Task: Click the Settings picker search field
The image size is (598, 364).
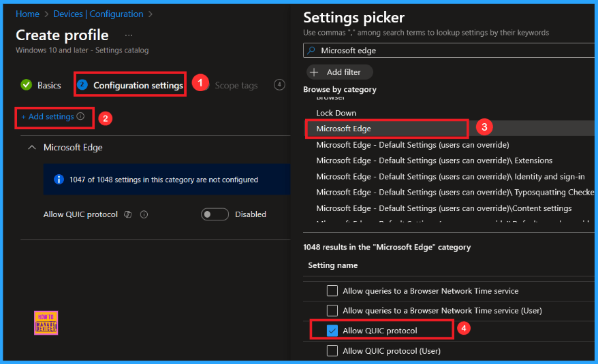Action: (x=450, y=50)
